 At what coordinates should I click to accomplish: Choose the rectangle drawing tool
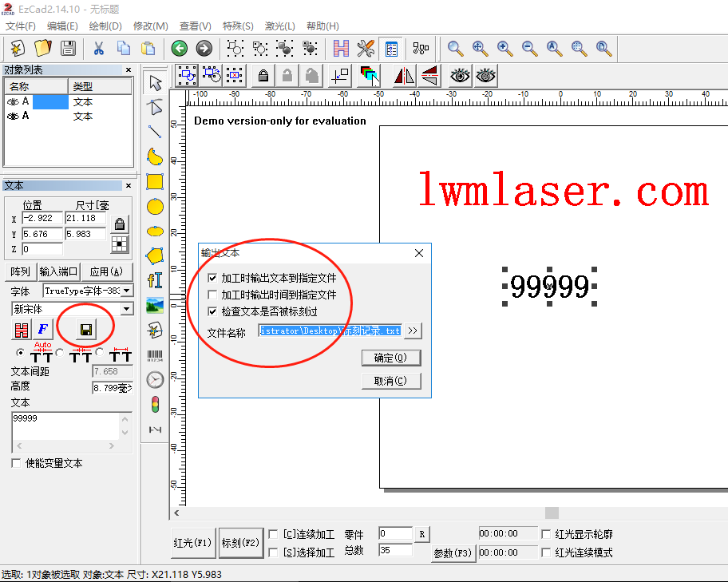(155, 181)
